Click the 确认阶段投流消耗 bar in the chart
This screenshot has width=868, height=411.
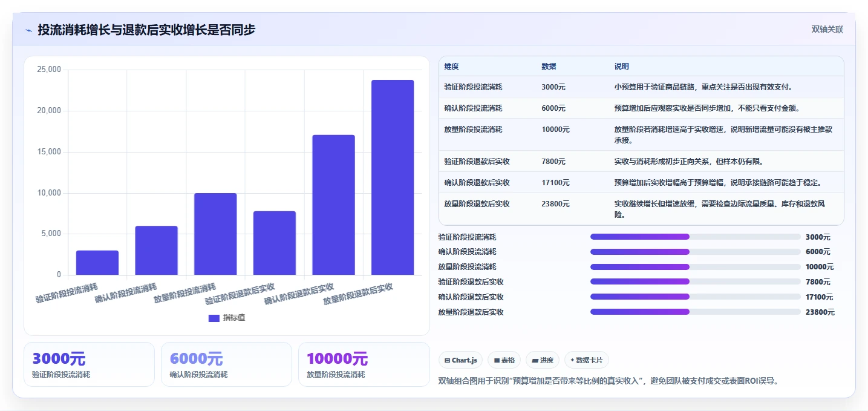click(x=156, y=251)
